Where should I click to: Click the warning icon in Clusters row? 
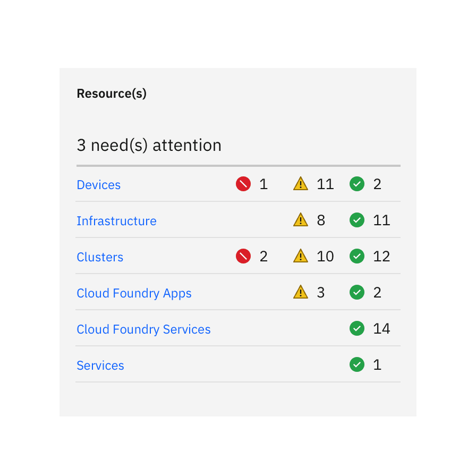click(301, 257)
